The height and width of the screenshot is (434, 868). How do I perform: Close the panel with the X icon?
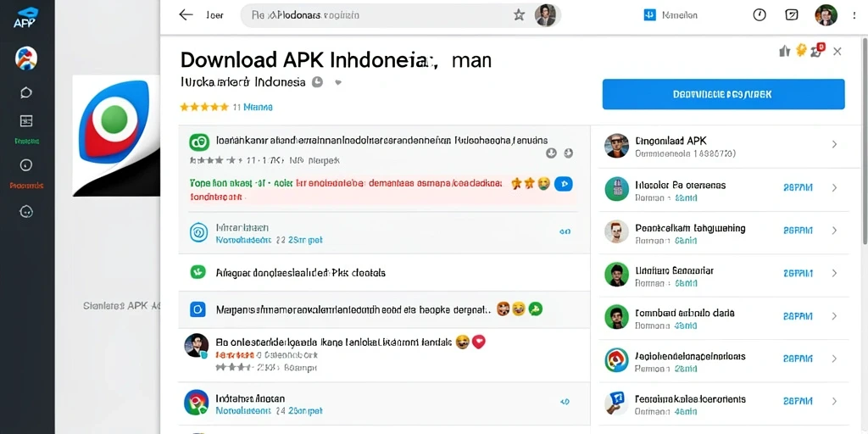[837, 52]
